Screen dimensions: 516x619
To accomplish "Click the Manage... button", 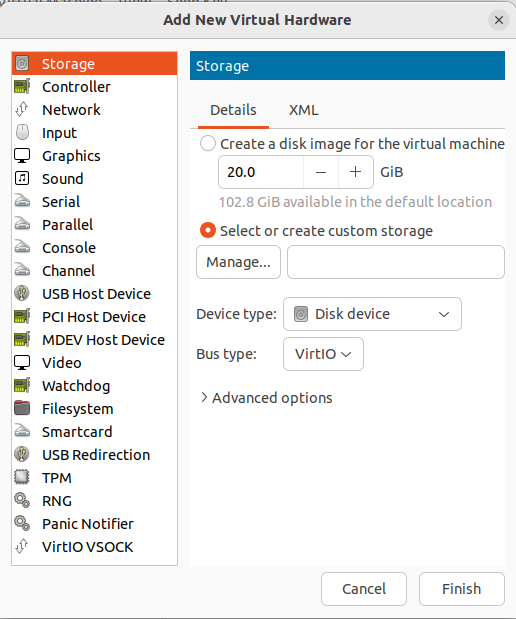I will pos(238,262).
